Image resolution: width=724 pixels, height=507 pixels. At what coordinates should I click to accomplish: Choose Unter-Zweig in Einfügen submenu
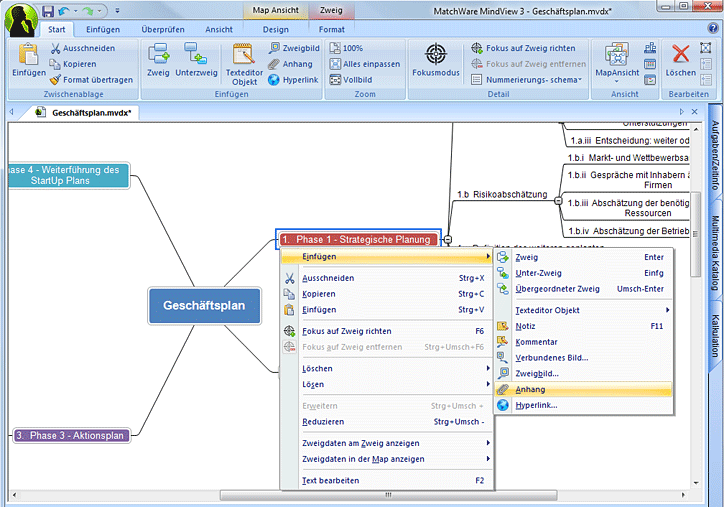tap(584, 273)
